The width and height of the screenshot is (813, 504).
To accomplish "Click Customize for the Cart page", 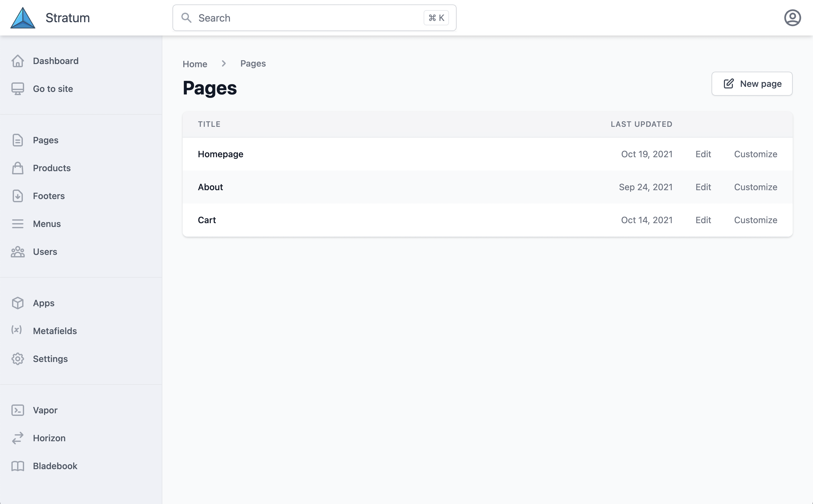I will click(x=756, y=220).
